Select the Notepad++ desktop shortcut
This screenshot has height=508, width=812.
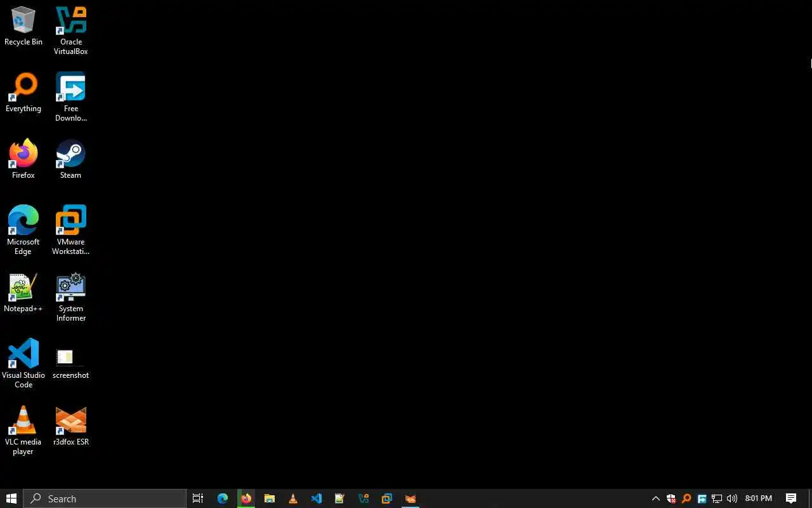click(23, 293)
